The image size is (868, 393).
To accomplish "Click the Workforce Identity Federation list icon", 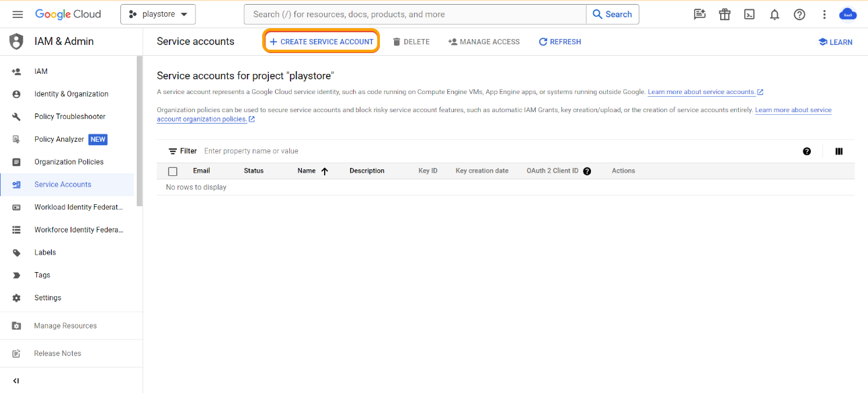I will 16,230.
